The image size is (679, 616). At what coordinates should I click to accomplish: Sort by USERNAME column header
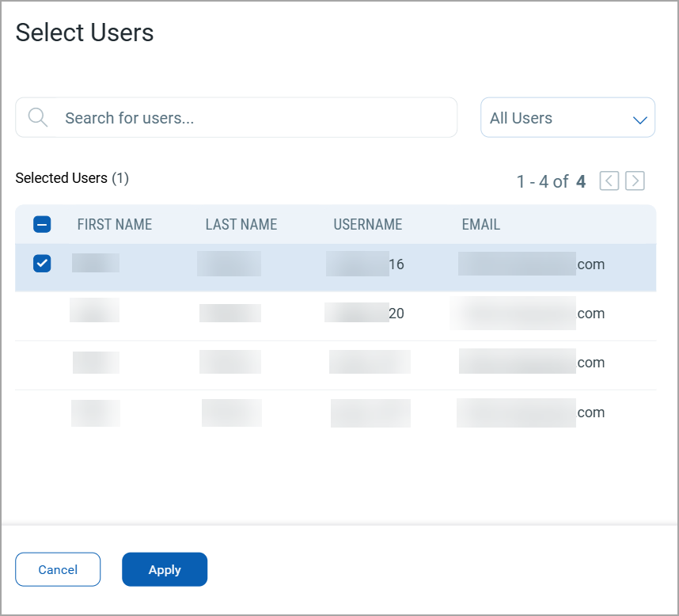(368, 225)
